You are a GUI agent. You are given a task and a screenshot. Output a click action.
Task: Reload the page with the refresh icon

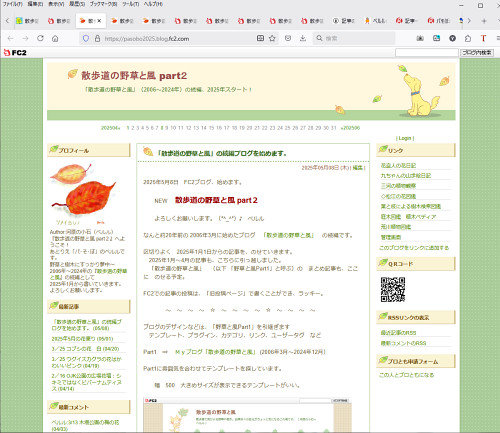pyautogui.click(x=40, y=38)
